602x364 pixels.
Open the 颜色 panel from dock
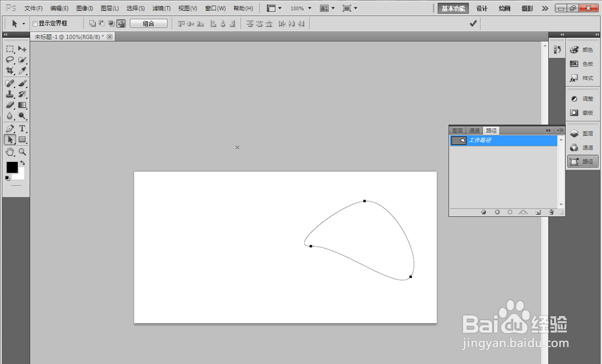[582, 50]
